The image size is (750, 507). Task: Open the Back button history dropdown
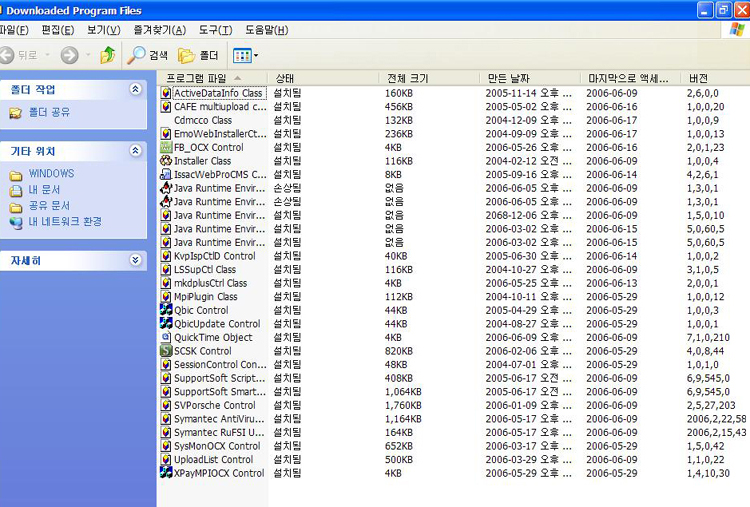tap(47, 55)
